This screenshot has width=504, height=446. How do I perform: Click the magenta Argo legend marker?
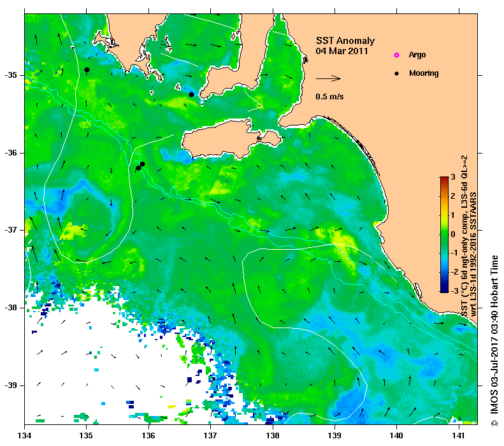pos(397,55)
